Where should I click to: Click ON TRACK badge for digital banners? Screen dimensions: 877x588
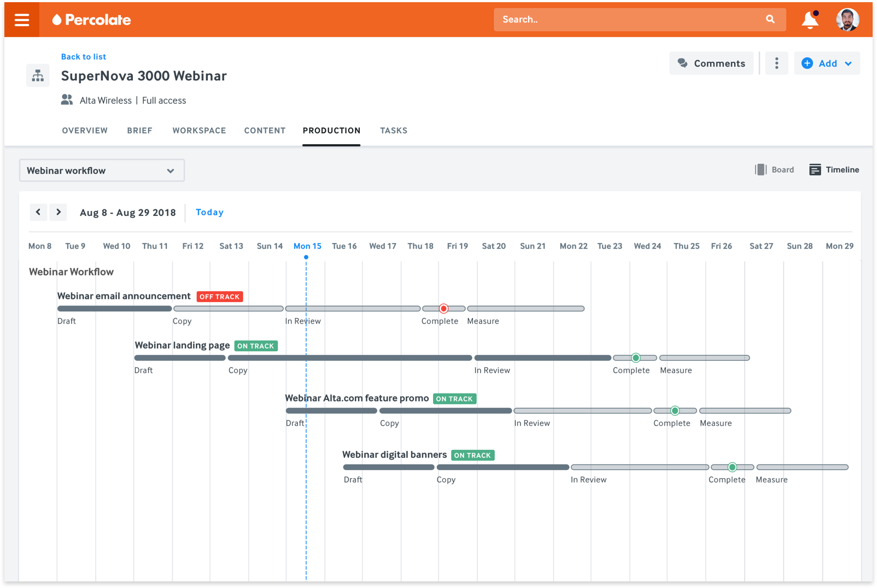click(473, 455)
